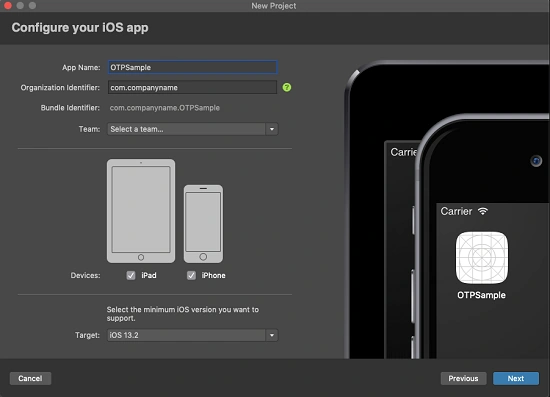
Task: Click the Next button
Action: [516, 378]
